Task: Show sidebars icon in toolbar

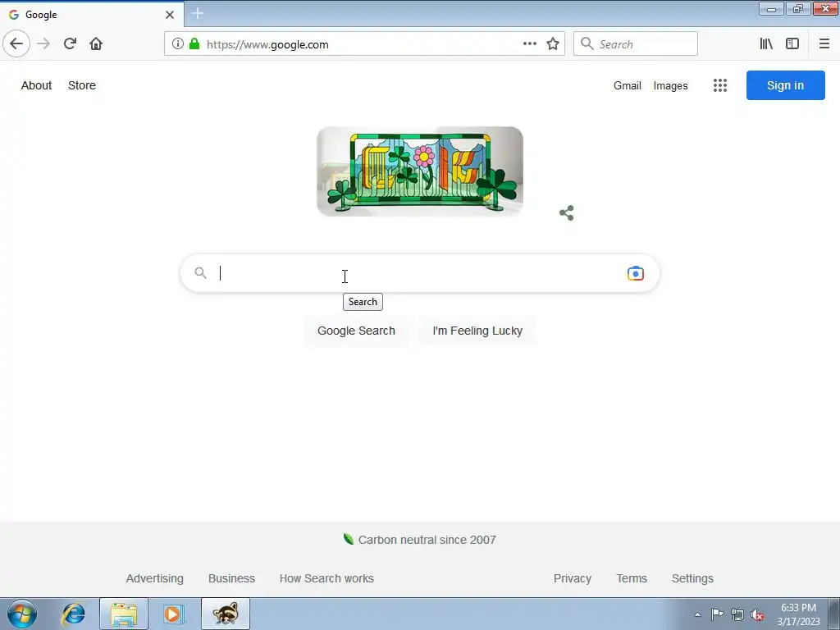Action: point(792,44)
